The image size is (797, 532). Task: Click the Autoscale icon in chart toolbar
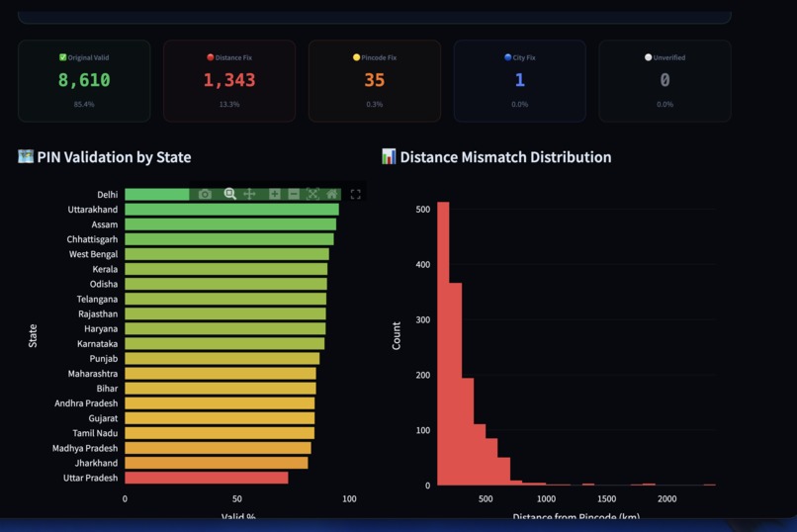click(312, 194)
